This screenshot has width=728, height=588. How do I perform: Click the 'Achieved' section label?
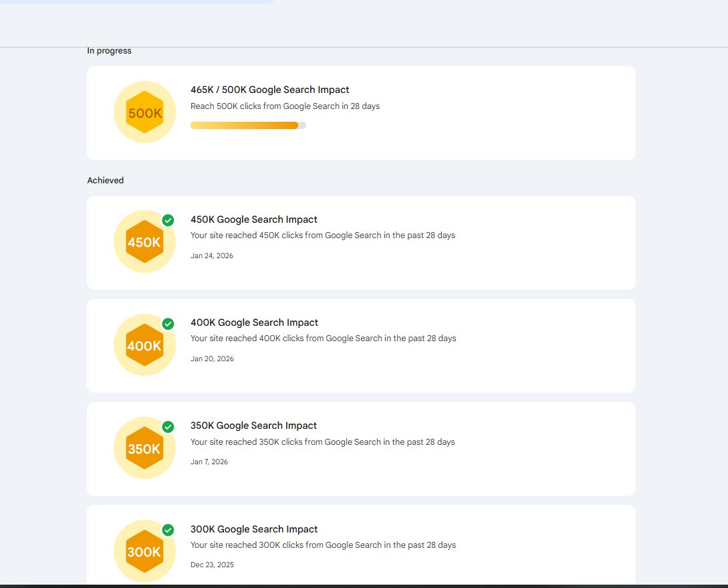pyautogui.click(x=106, y=180)
